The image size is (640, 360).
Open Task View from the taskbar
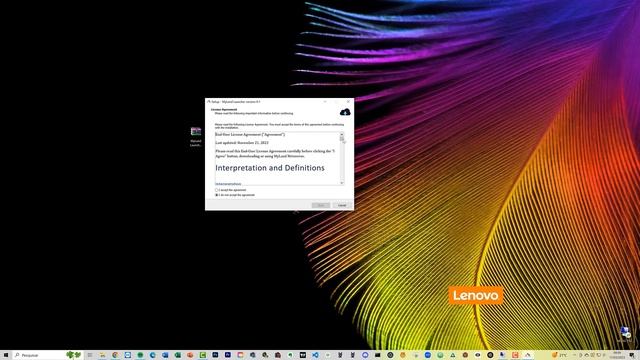[x=90, y=355]
